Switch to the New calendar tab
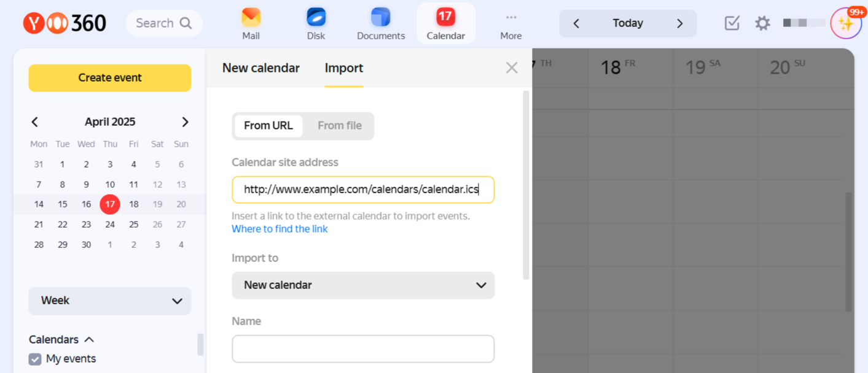The image size is (868, 373). [260, 68]
